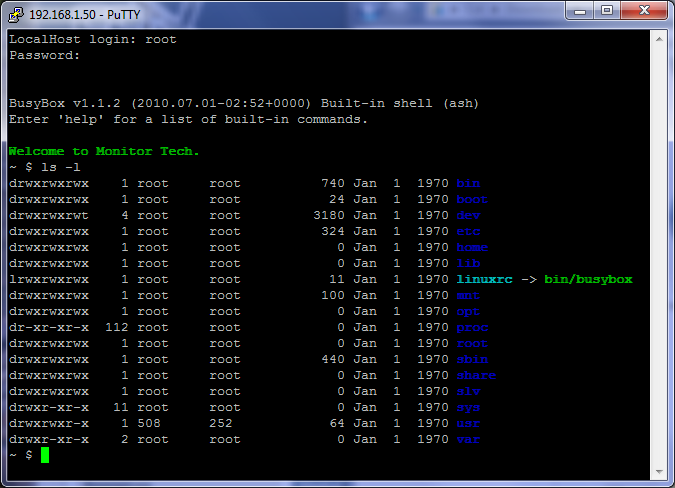Click the size value 3180

click(x=329, y=216)
